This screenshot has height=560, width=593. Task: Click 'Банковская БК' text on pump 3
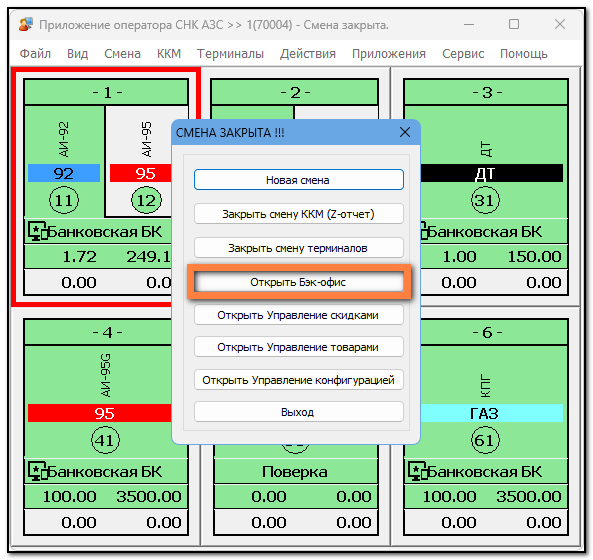484,231
